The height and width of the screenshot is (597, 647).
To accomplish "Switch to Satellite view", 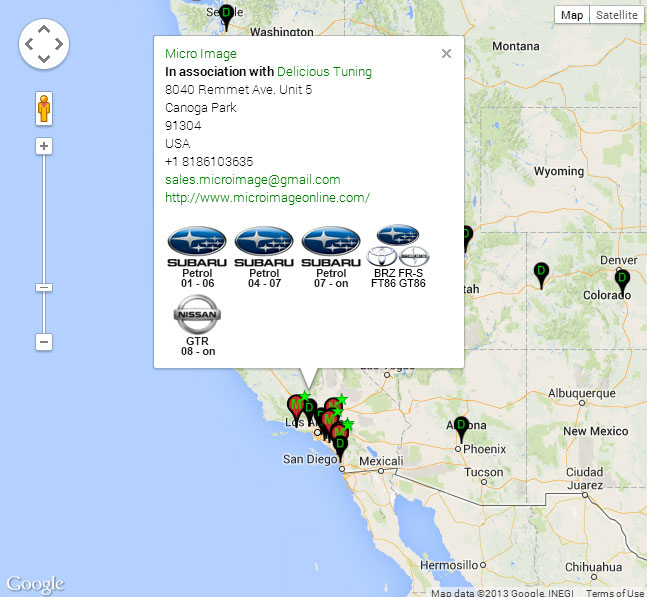I will pyautogui.click(x=616, y=15).
